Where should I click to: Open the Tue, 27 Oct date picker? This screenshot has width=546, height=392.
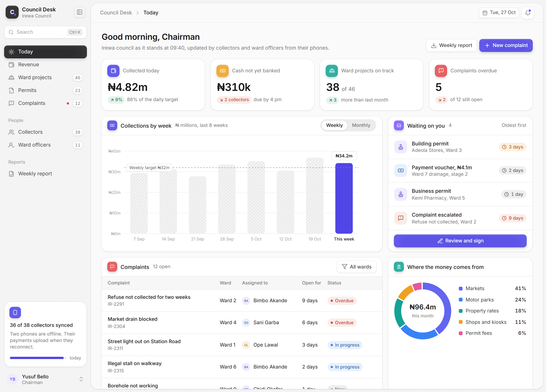pyautogui.click(x=499, y=12)
